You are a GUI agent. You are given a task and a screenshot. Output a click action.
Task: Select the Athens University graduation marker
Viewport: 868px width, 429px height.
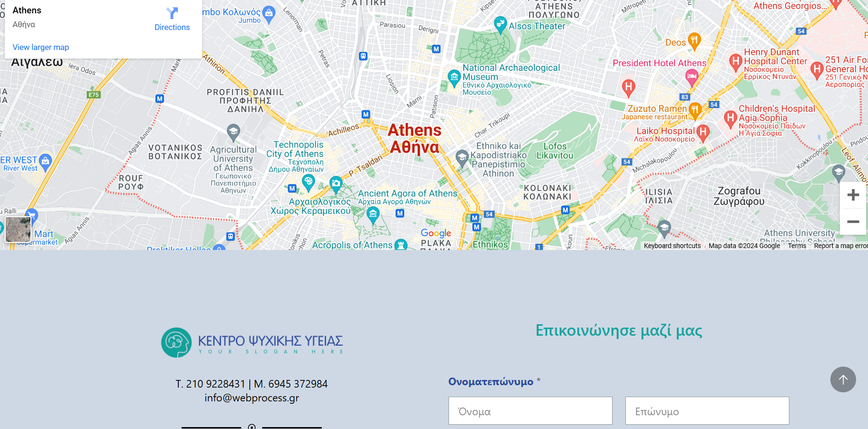[664, 229]
